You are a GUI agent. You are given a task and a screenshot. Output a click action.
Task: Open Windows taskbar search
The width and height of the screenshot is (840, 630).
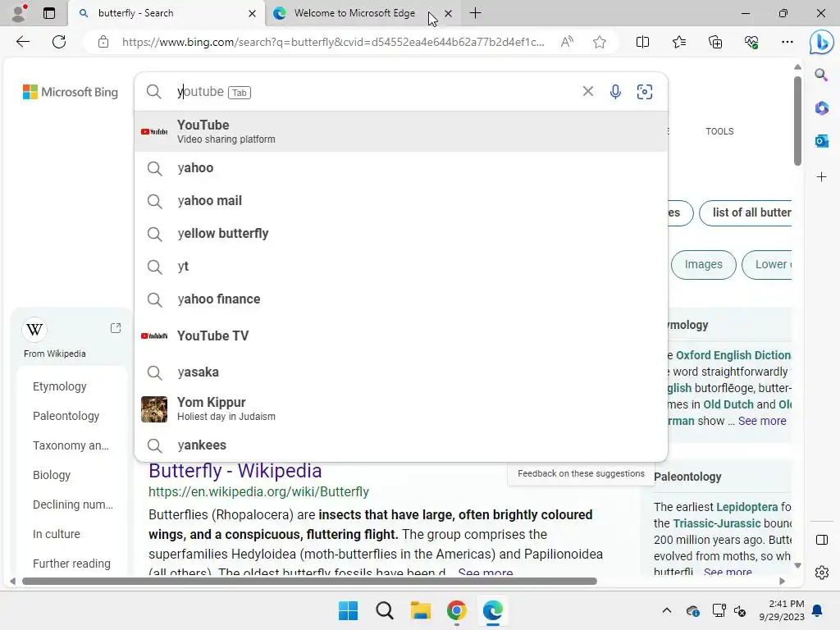pos(384,610)
